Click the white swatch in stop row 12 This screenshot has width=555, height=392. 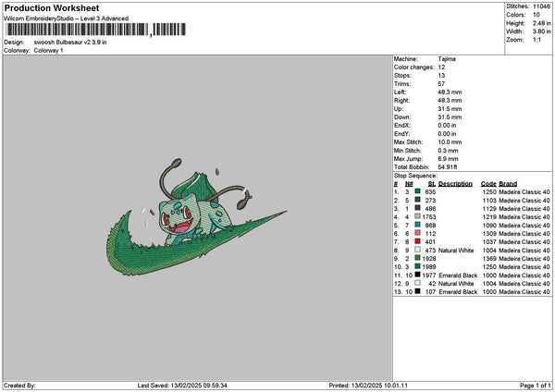(x=418, y=283)
